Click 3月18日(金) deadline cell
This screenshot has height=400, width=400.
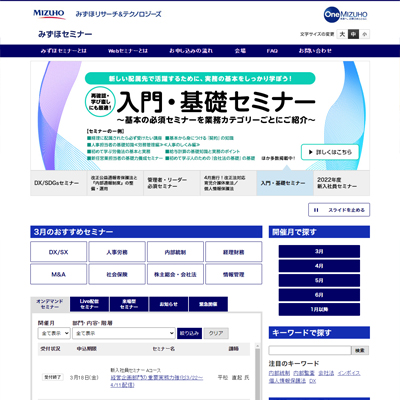point(84,378)
